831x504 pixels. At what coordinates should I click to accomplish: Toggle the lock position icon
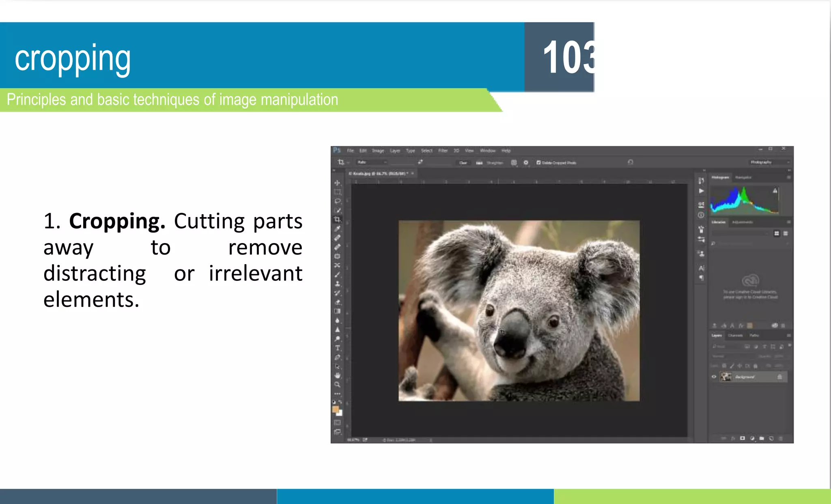(x=740, y=366)
